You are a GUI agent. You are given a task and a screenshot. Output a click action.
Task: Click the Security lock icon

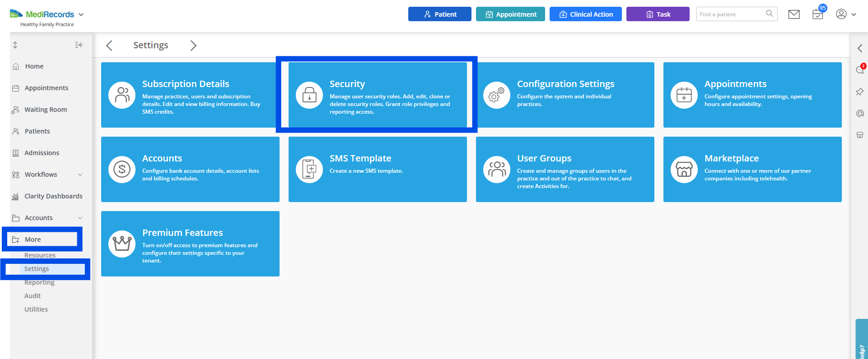point(309,95)
